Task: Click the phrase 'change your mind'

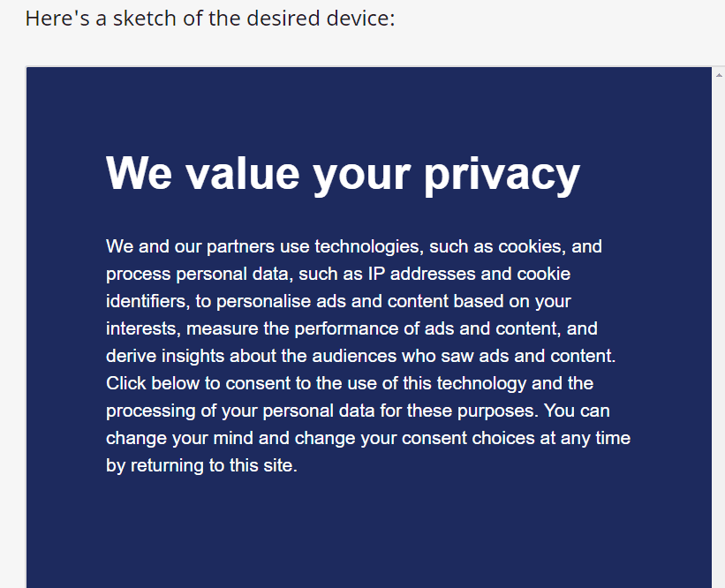Action: (x=179, y=438)
